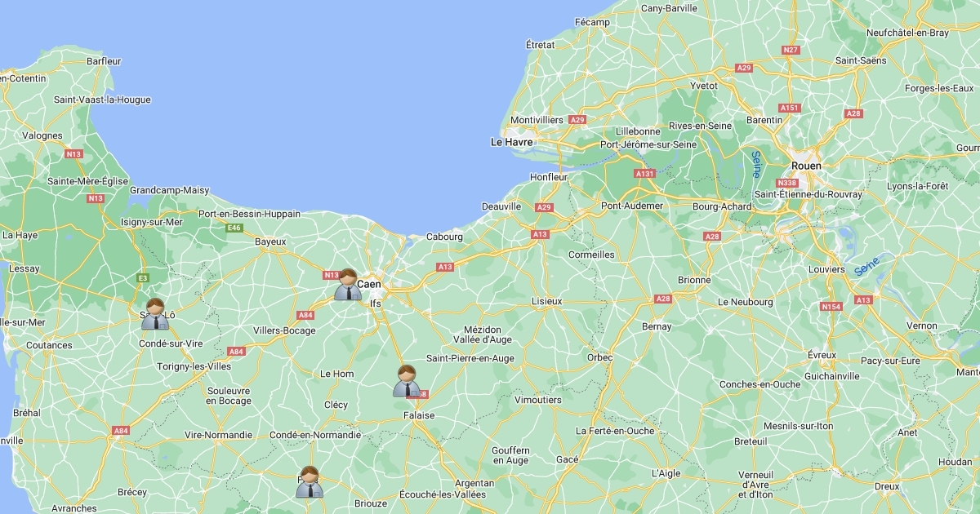Viewport: 980px width, 514px height.
Task: Click the A131 road shield near Lillebonne
Action: [645, 173]
